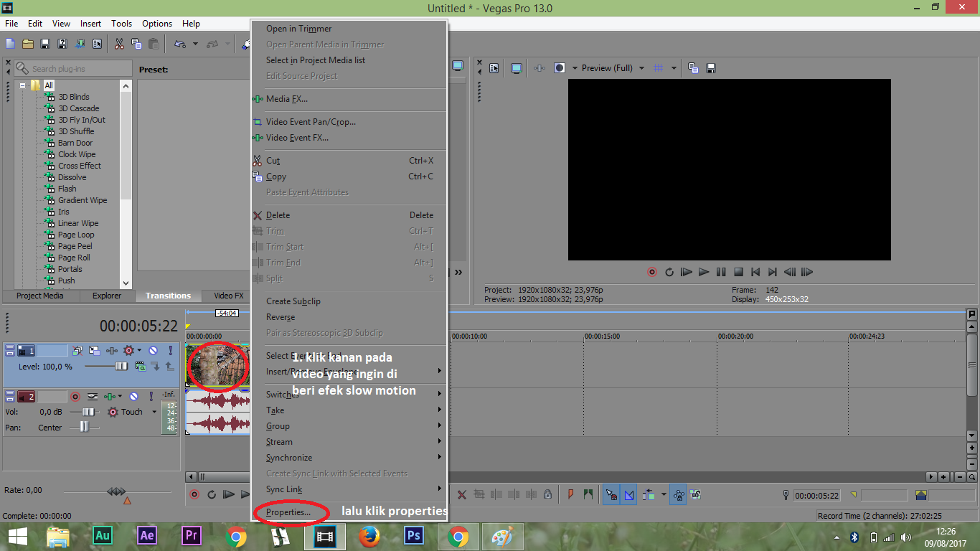Image resolution: width=980 pixels, height=551 pixels.
Task: Open Preview (Full) quality dropdown
Action: point(641,68)
